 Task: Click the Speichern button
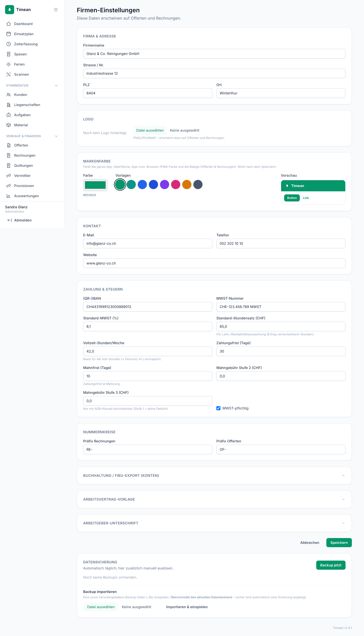[339, 543]
